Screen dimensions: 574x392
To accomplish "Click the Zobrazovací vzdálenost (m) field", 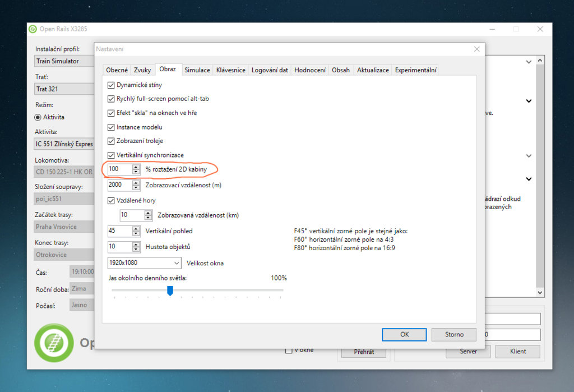I will pyautogui.click(x=119, y=185).
